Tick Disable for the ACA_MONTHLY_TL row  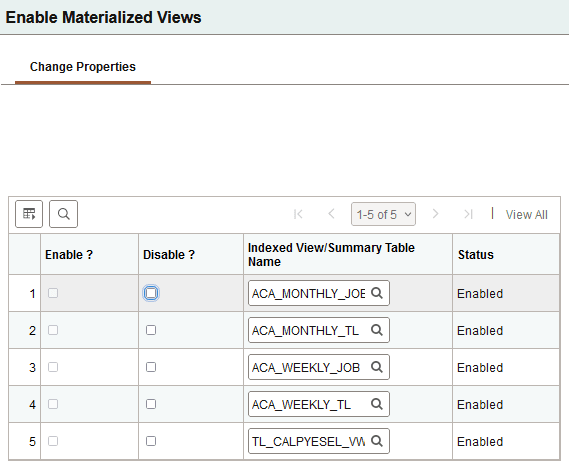pos(151,330)
